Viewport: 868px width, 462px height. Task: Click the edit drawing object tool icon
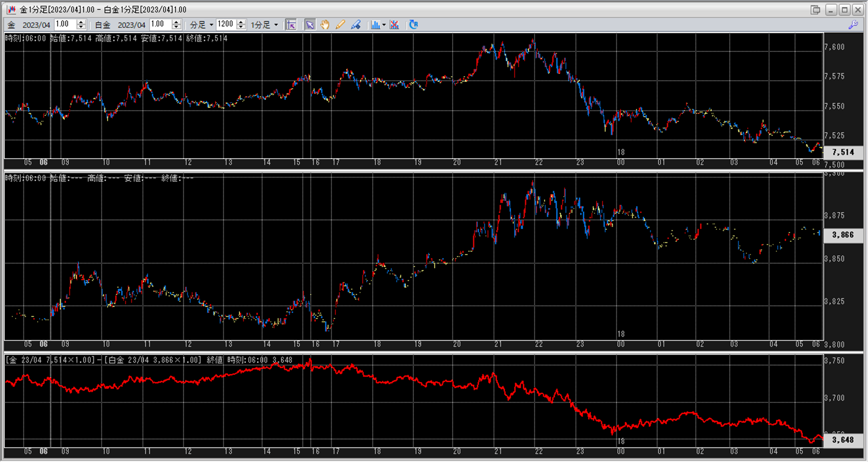[x=356, y=25]
